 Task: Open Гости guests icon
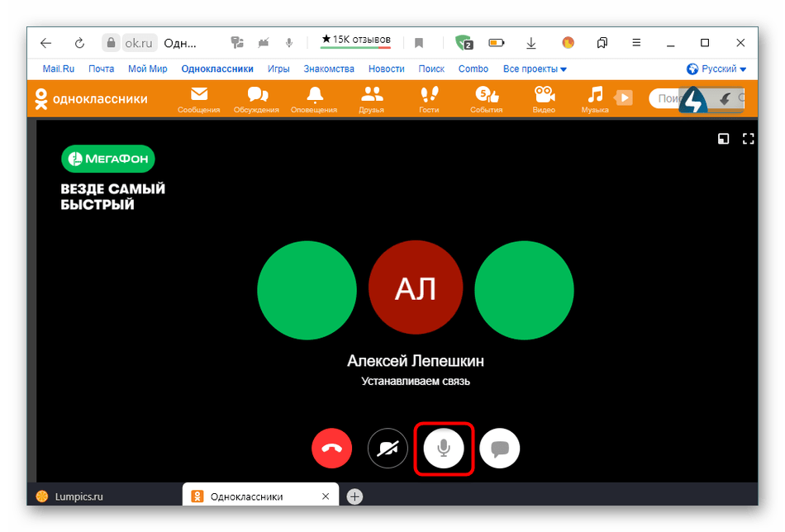(429, 98)
